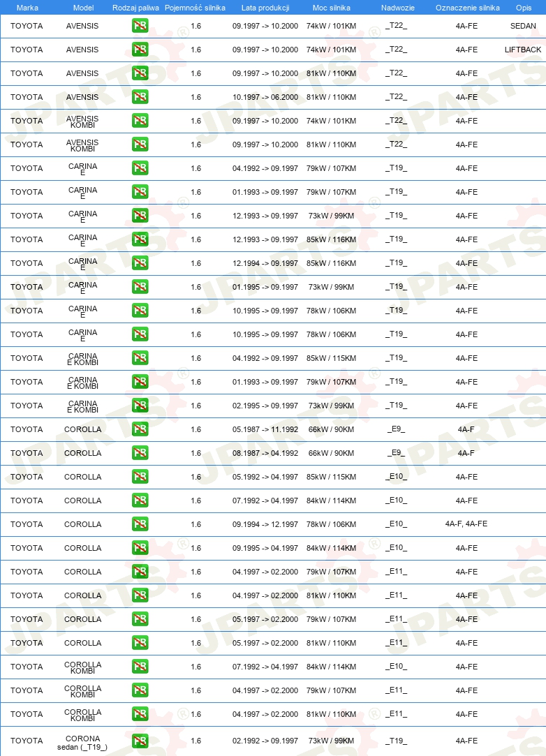The height and width of the screenshot is (756, 546).
Task: Click fuel icon for Corolla 05.1997 81kW row
Action: [140, 643]
